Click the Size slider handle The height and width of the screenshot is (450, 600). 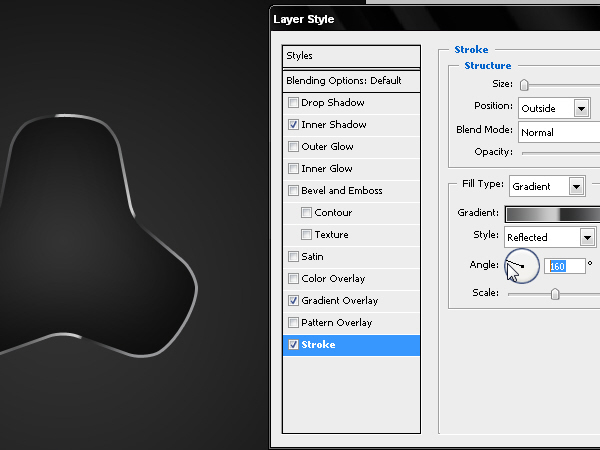(x=524, y=85)
